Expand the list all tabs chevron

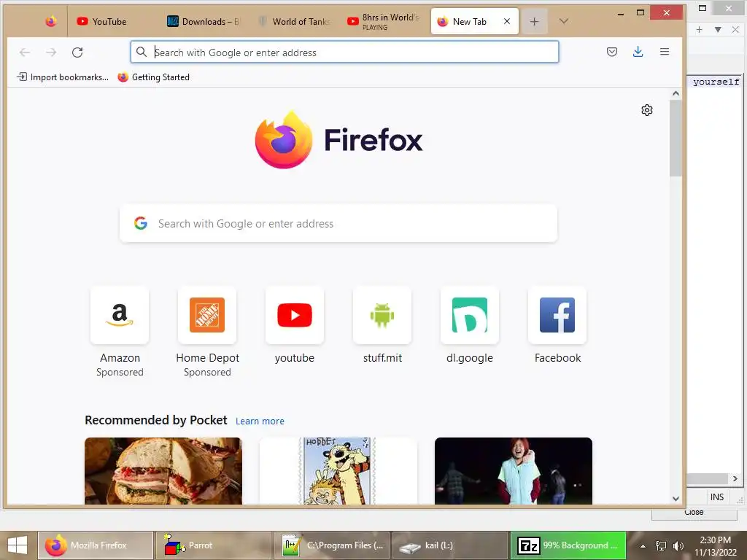pyautogui.click(x=564, y=21)
